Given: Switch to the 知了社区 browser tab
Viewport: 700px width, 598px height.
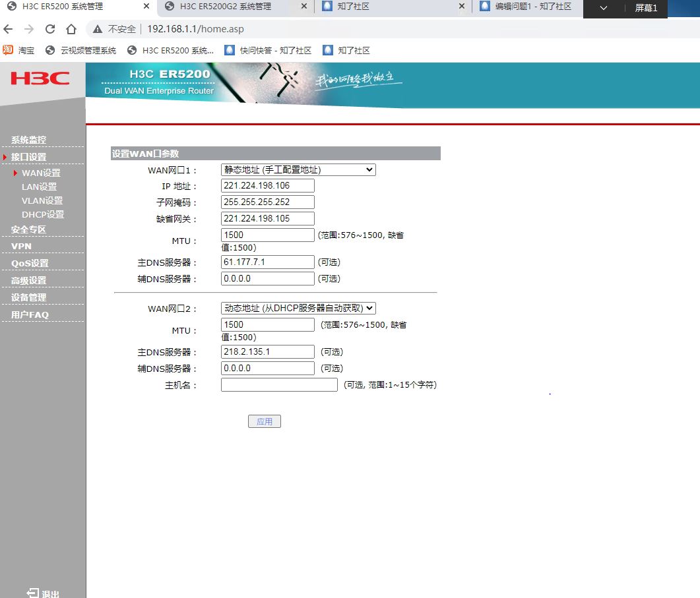Looking at the screenshot, I should click(x=353, y=6).
